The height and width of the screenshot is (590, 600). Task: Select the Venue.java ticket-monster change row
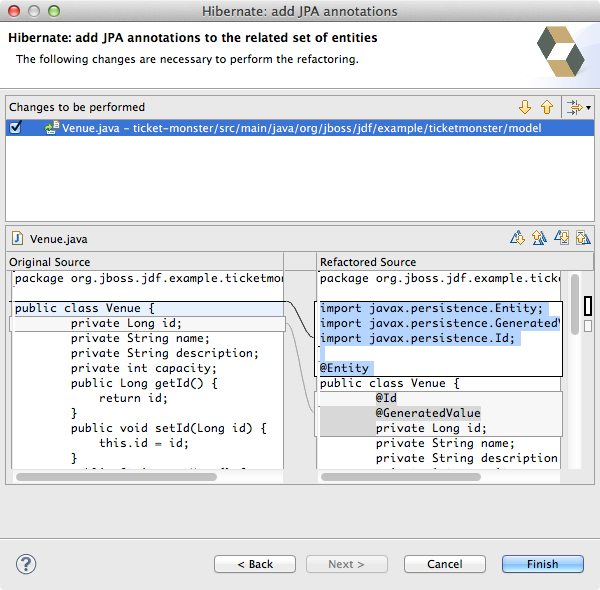pyautogui.click(x=300, y=128)
